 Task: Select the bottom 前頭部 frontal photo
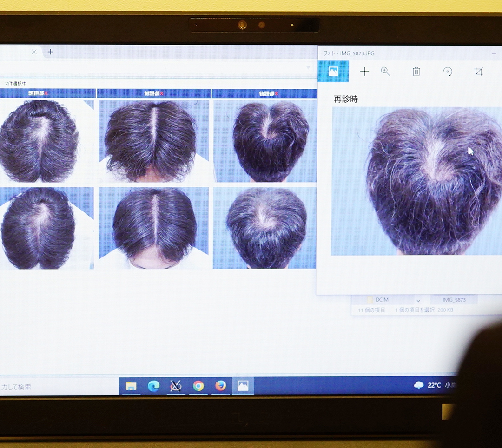(x=154, y=228)
